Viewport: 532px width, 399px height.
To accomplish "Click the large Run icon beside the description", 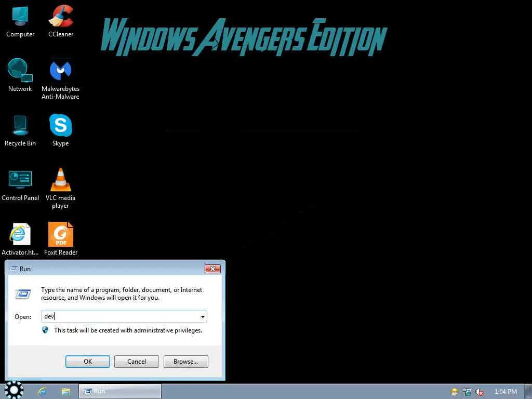I will pos(23,294).
